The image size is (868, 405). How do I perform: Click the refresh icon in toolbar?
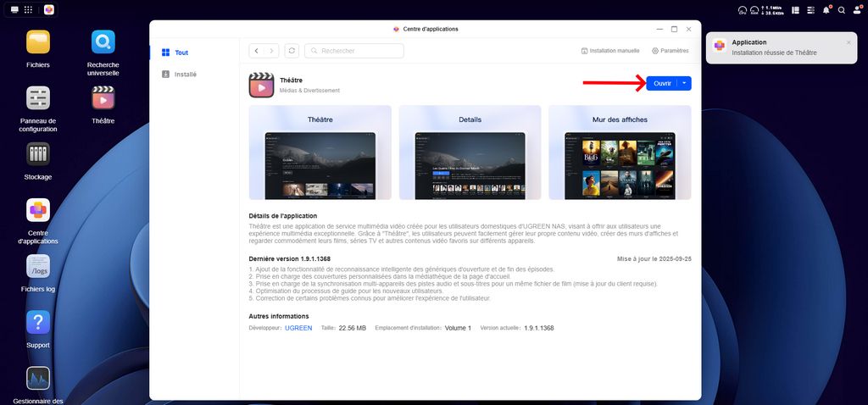292,51
